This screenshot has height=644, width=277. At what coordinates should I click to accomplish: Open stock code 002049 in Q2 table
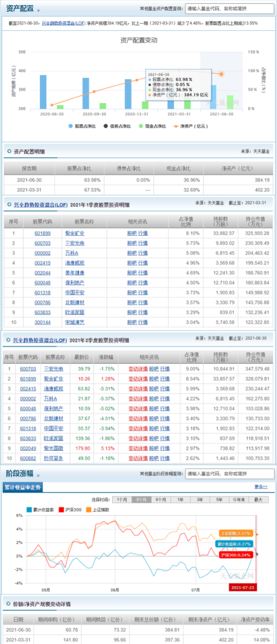(28, 448)
